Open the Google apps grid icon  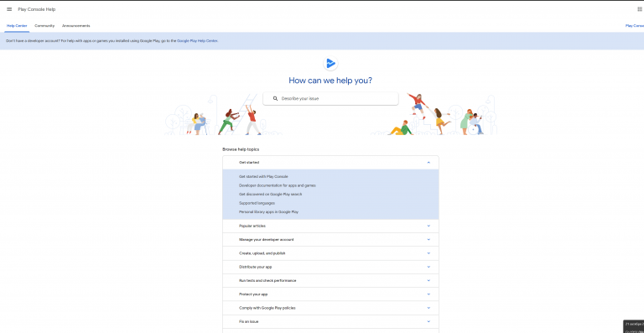(640, 9)
